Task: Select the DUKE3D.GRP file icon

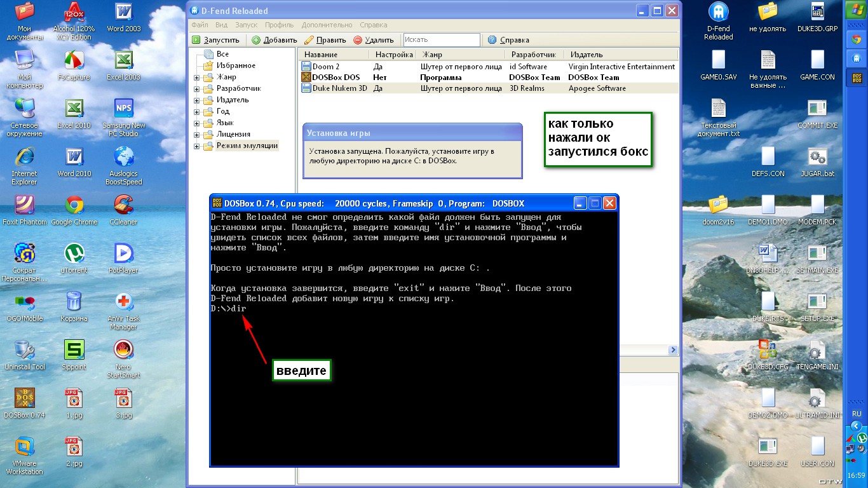Action: click(x=817, y=13)
